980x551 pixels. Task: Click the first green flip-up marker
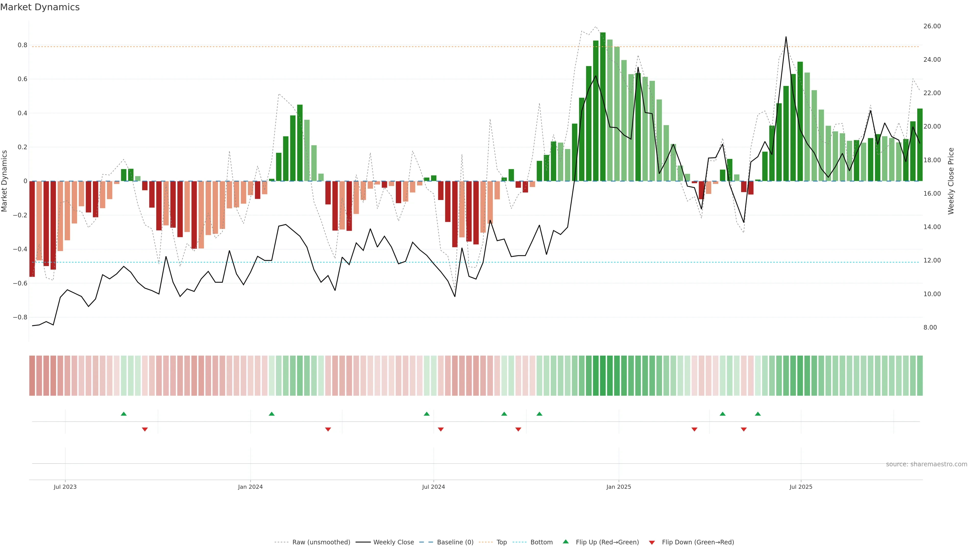click(124, 414)
